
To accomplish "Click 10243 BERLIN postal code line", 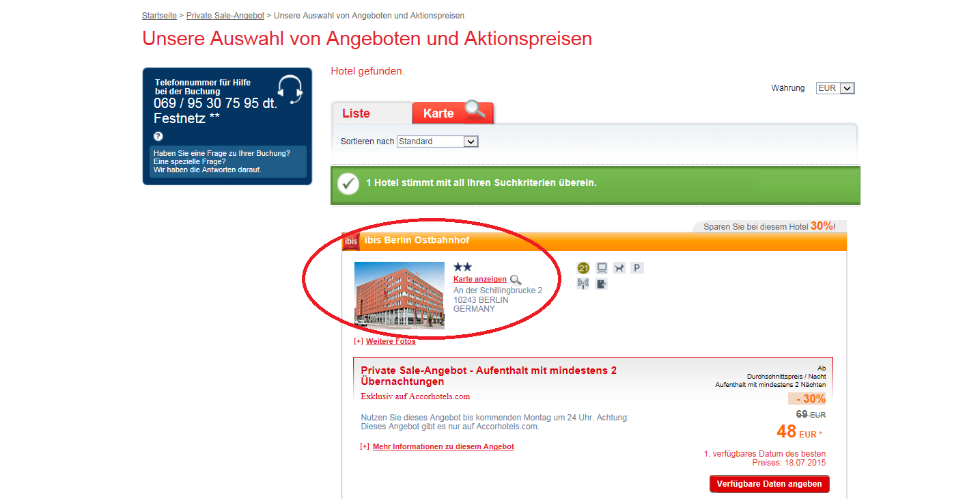I will (x=481, y=299).
